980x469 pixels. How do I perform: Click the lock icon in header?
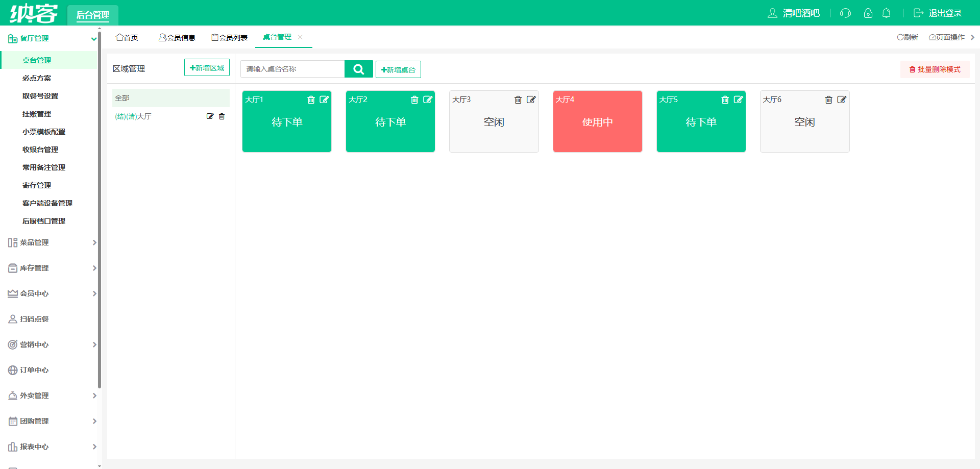tap(868, 13)
